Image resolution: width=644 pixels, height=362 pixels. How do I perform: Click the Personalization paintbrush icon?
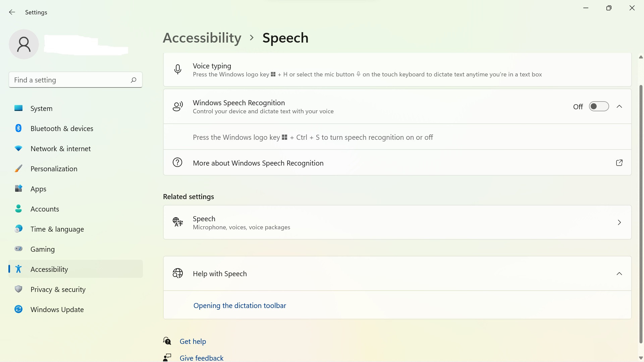click(x=18, y=169)
